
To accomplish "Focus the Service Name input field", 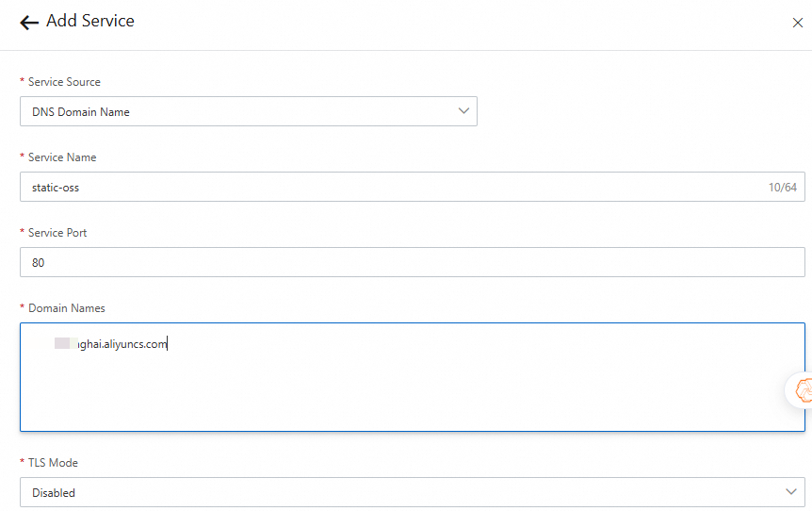I will coord(377,188).
